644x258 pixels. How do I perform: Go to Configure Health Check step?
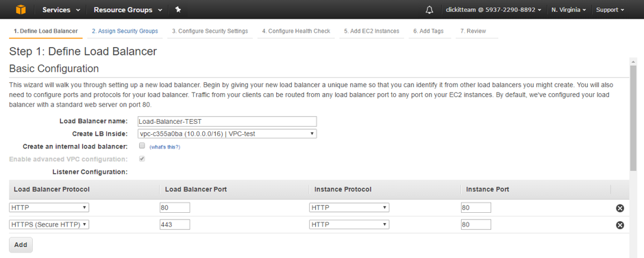[296, 31]
